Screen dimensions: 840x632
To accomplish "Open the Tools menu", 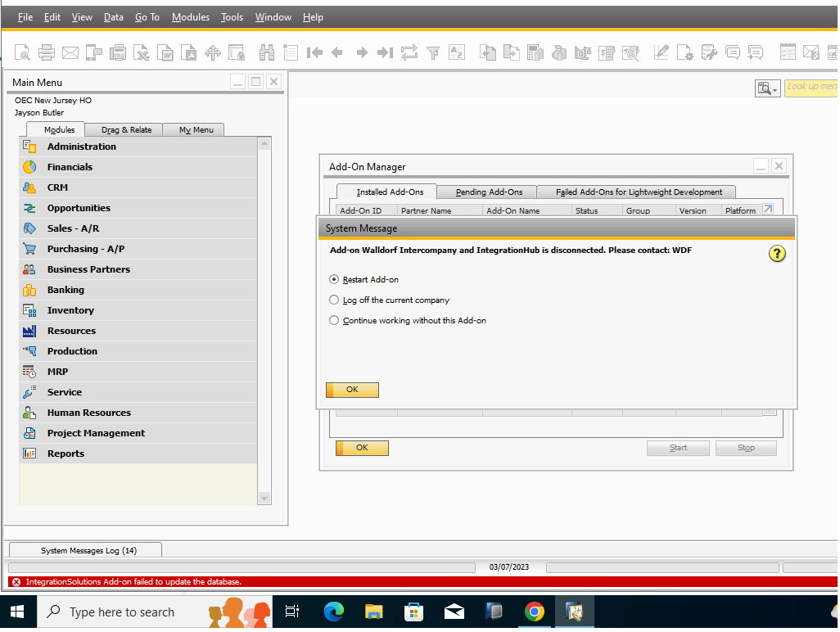I will pyautogui.click(x=232, y=17).
